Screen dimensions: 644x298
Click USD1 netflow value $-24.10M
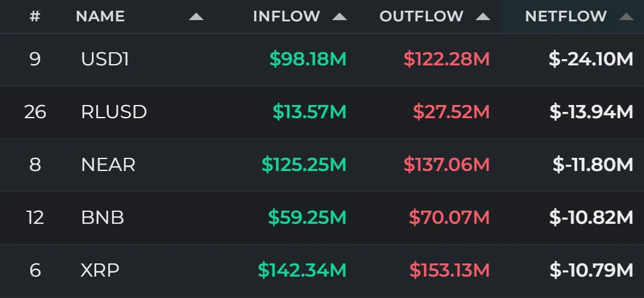pos(591,59)
